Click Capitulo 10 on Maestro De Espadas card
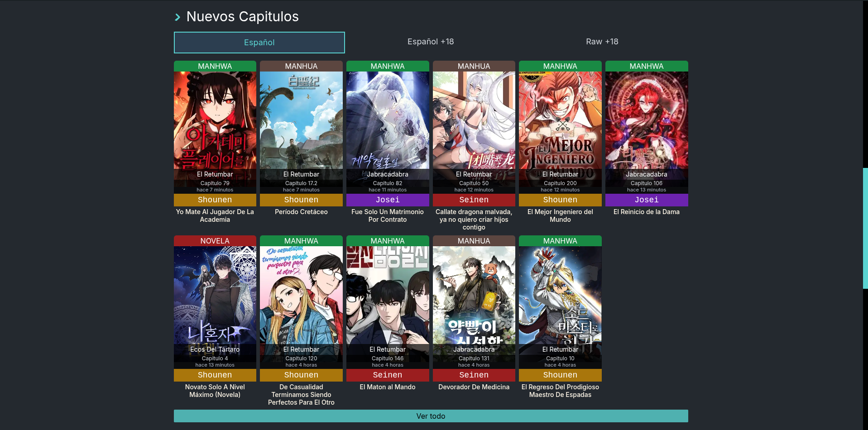 [560, 358]
